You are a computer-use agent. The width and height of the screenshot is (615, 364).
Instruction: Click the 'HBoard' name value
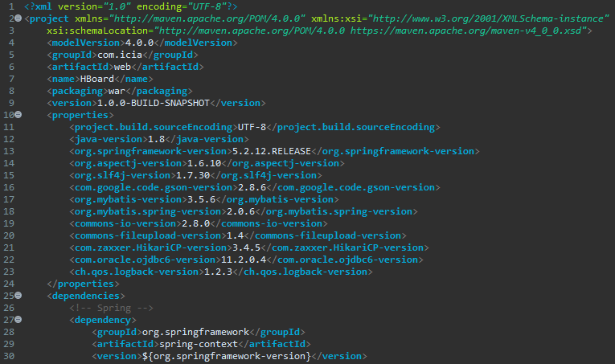click(97, 79)
